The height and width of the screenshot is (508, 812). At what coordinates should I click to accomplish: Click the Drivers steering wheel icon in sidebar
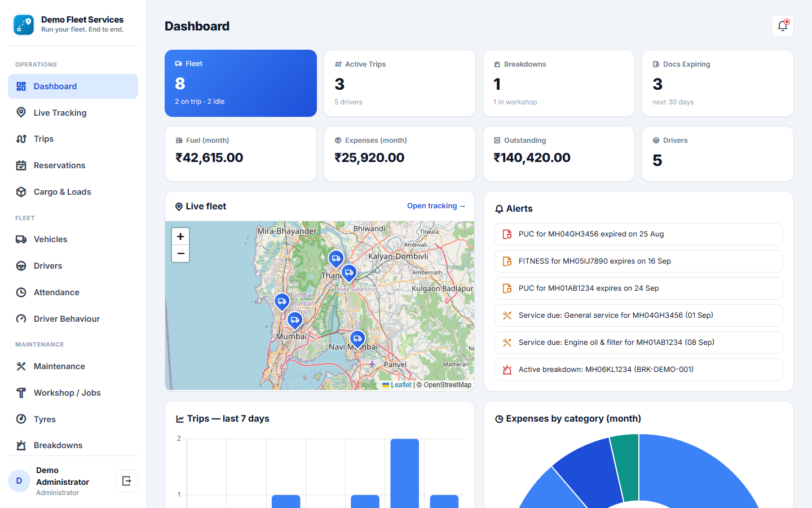(x=21, y=266)
